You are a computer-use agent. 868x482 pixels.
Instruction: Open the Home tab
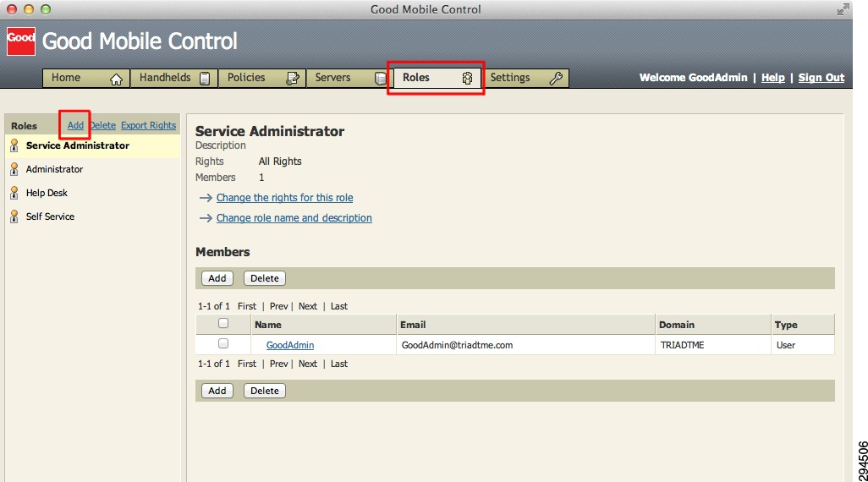[x=86, y=78]
